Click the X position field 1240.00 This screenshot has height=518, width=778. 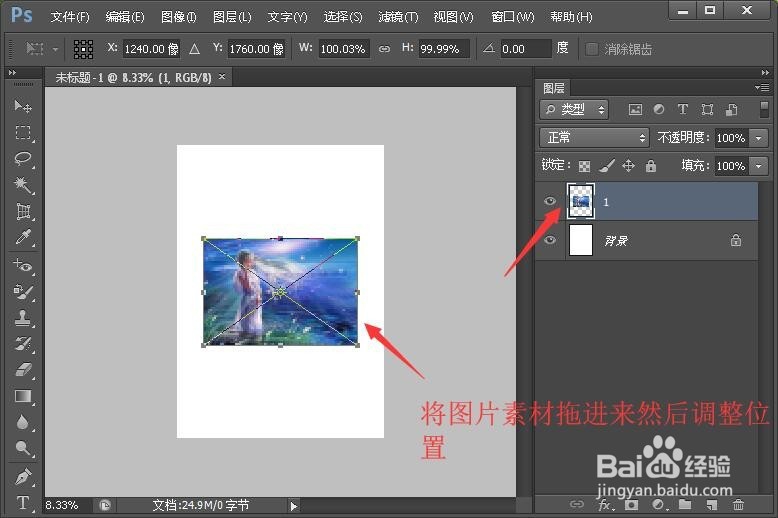click(151, 49)
